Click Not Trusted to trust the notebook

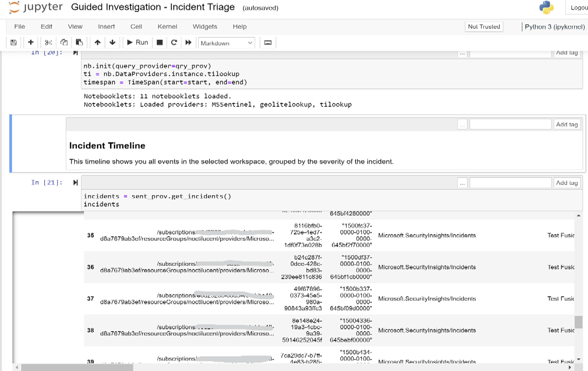click(x=484, y=26)
